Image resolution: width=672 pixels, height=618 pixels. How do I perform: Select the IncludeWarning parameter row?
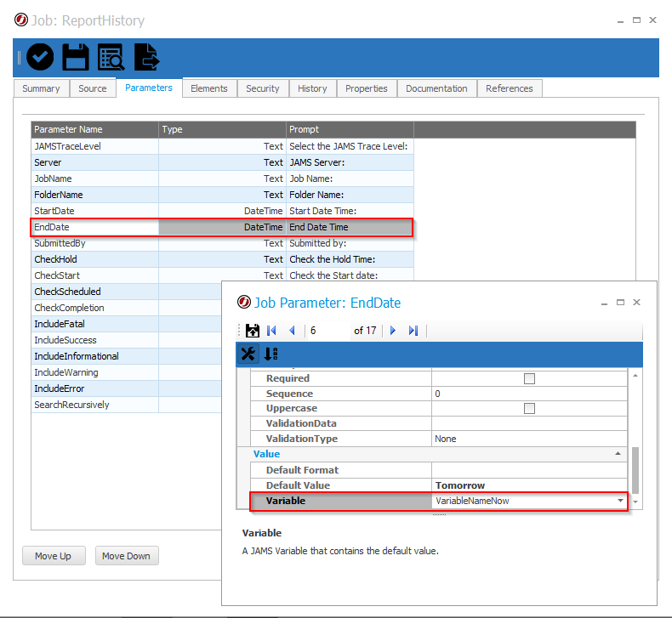pos(126,372)
